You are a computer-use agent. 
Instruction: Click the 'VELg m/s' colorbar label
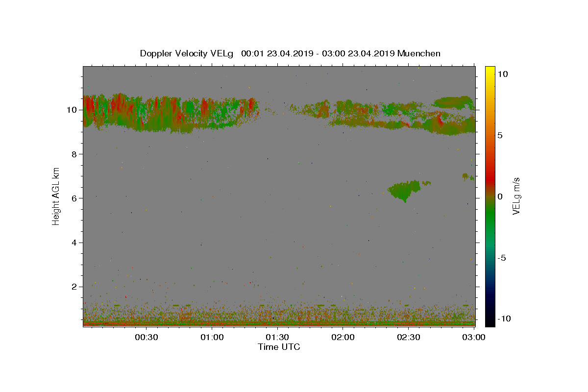(516, 196)
